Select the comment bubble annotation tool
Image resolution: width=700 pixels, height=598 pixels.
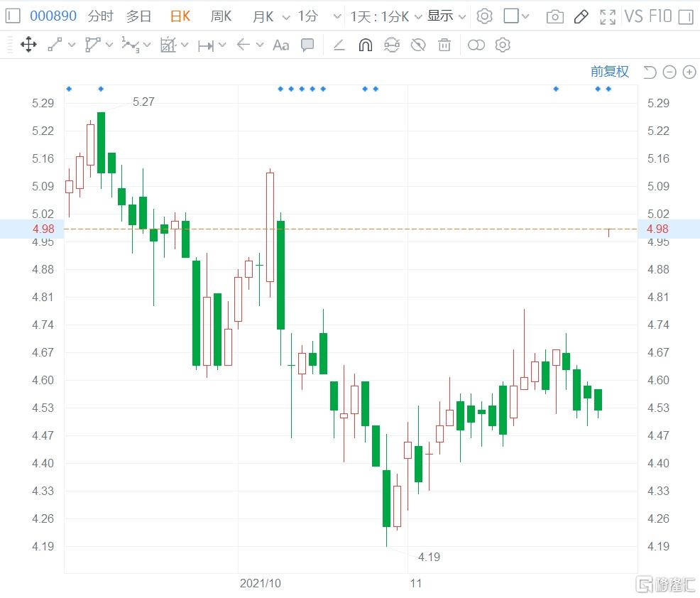point(307,45)
